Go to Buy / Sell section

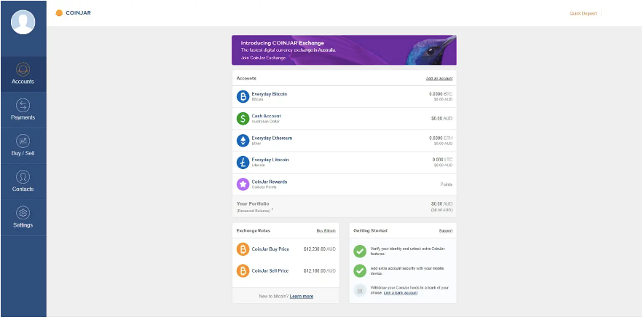[23, 146]
